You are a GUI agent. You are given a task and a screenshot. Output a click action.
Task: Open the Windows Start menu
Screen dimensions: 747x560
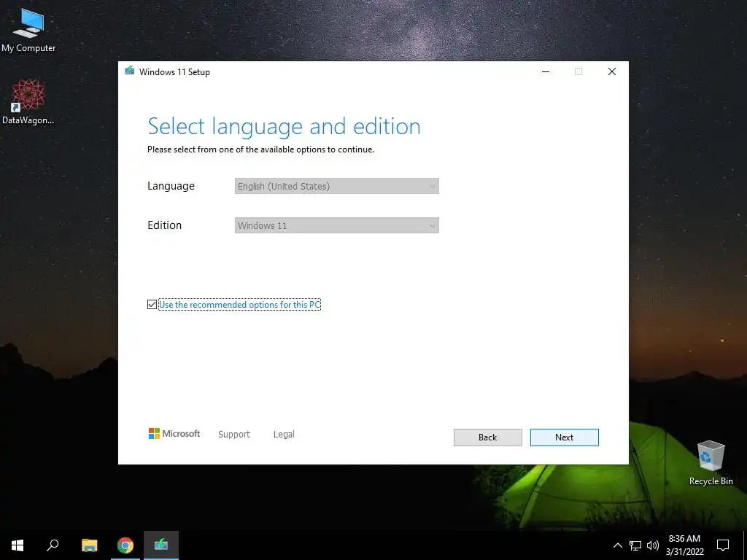click(18, 545)
